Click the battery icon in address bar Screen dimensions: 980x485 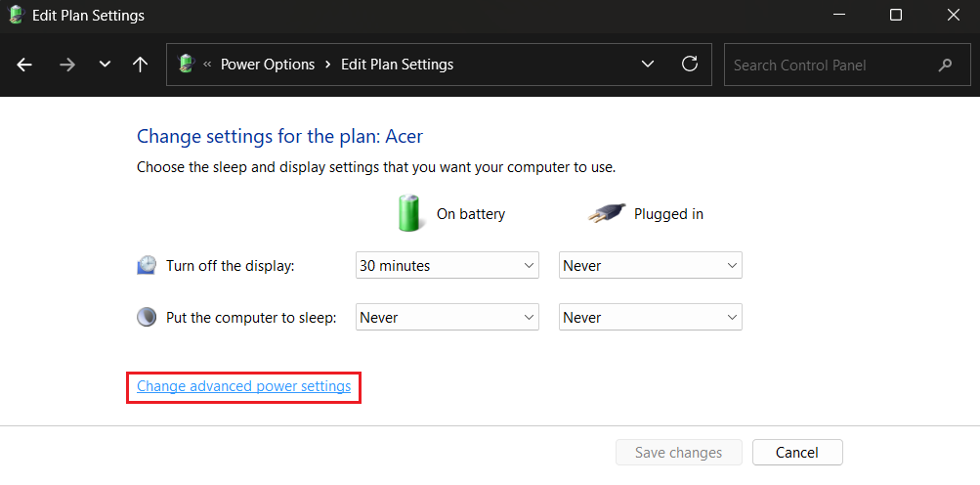(187, 64)
